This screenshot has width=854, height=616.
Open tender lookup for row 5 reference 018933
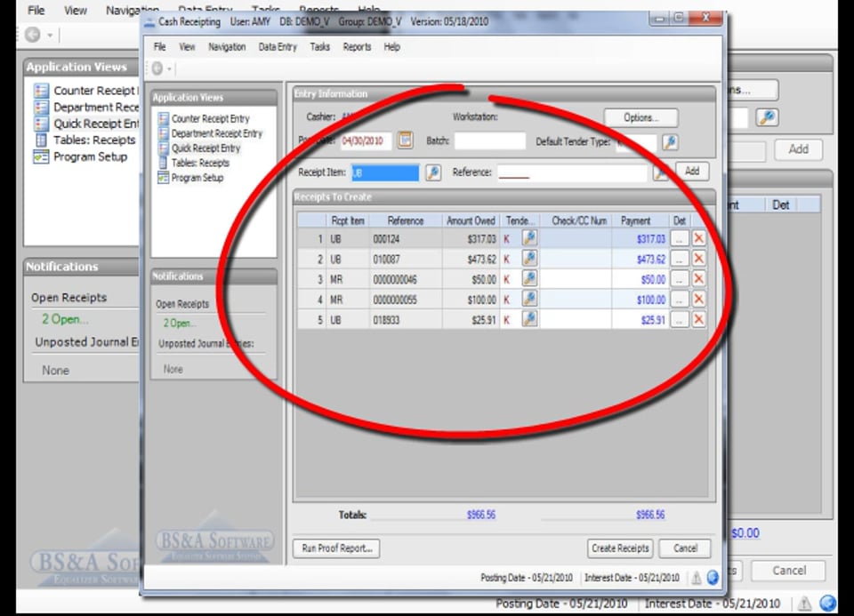point(529,318)
